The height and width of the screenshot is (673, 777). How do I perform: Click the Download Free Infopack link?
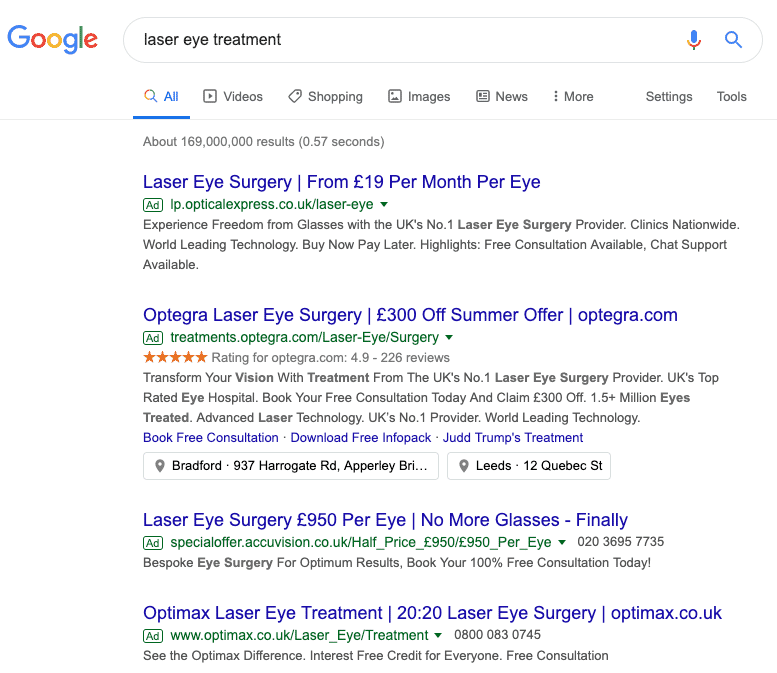coord(361,438)
